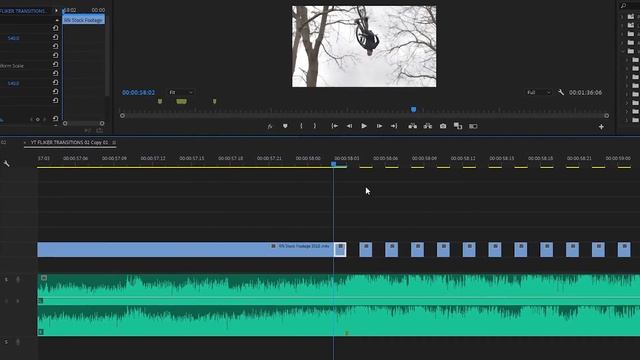
Task: Click ruler time 00:00:57:06
Action: point(76,158)
